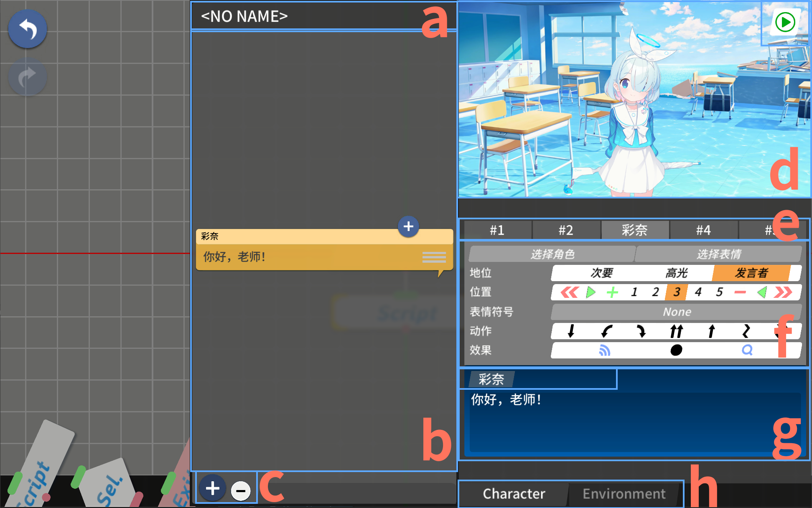This screenshot has height=508, width=812.
Task: Choose the curved-right down arrow action
Action: click(x=641, y=331)
